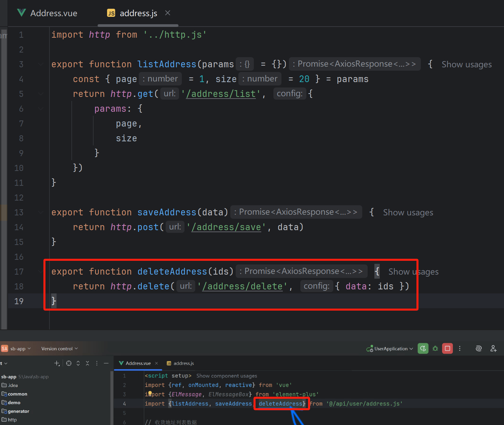Switch to the address.js tab in lower editor

pos(180,363)
